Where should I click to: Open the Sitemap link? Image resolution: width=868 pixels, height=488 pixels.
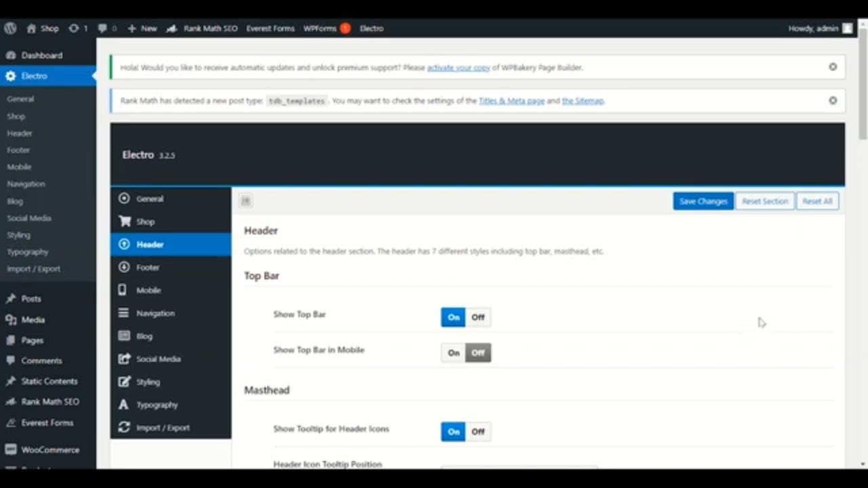coord(583,101)
